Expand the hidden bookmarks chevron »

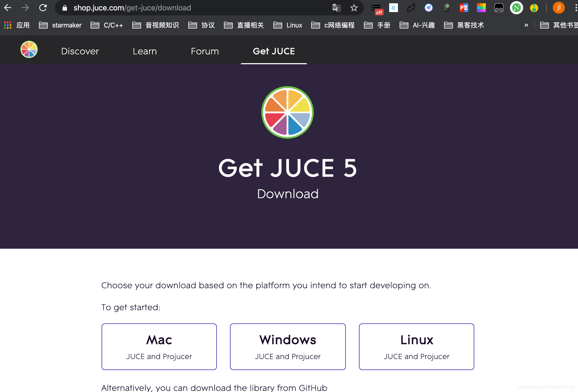[x=526, y=25]
